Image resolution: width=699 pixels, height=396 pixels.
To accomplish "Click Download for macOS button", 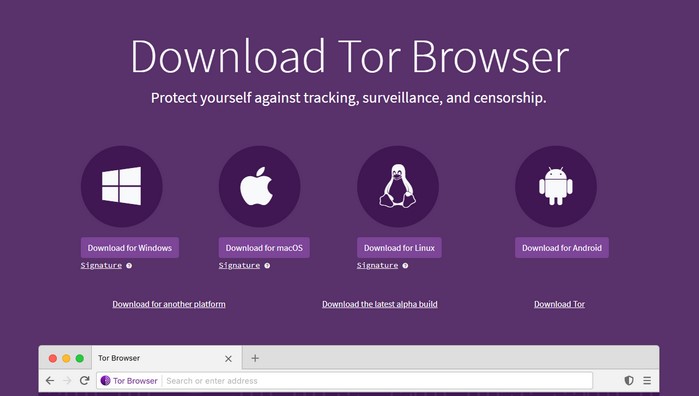I will click(x=264, y=248).
